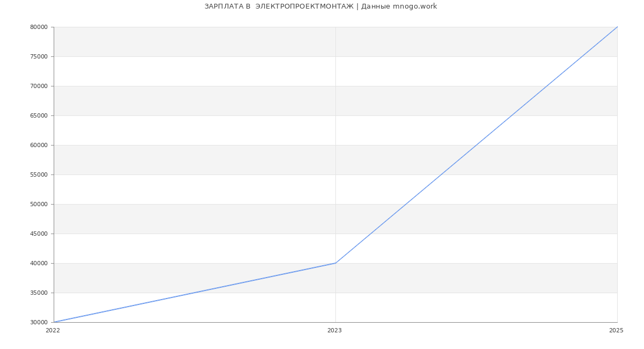Screen dimensions: 644x349
Task: Click the 55000 y-axis label
Action: (x=39, y=174)
